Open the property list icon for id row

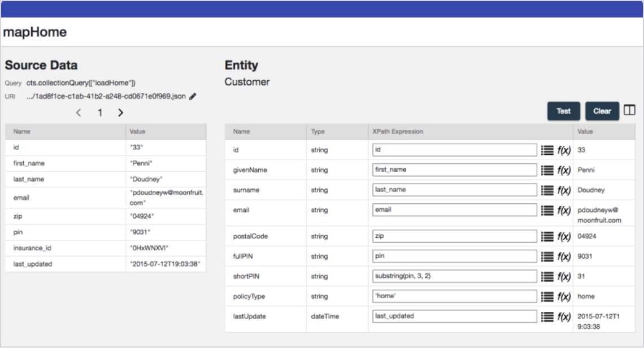click(547, 150)
